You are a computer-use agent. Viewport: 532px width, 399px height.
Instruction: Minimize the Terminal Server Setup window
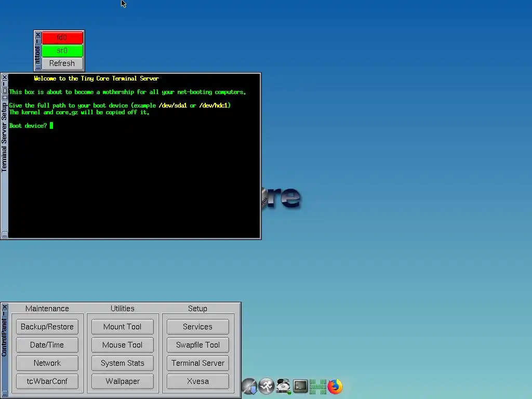5,84
